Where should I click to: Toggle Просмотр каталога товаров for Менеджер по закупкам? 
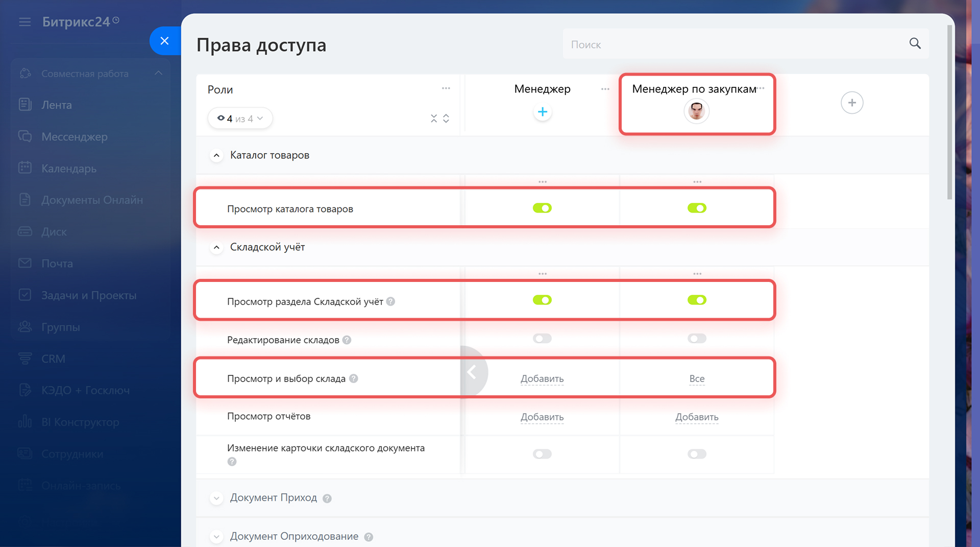click(x=697, y=208)
